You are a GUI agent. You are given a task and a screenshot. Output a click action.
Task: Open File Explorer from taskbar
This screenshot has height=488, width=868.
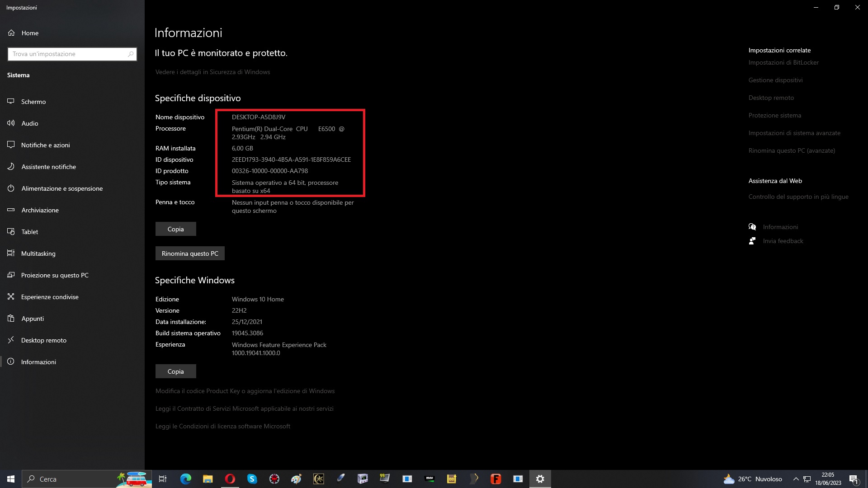[208, 479]
